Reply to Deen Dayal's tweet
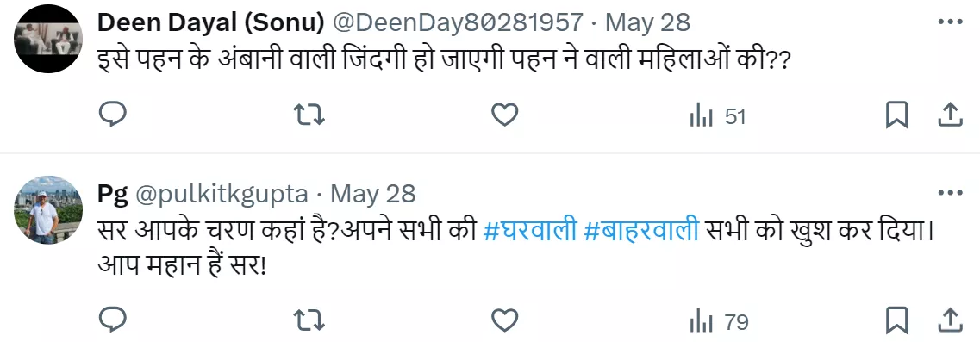Screen dimensions: 980x342 point(113,115)
